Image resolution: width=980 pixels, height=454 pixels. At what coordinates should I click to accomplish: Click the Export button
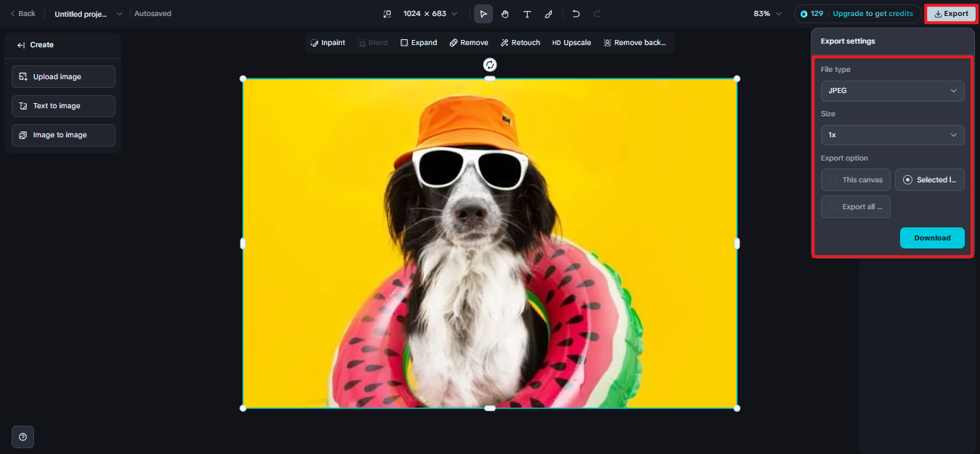(x=951, y=14)
